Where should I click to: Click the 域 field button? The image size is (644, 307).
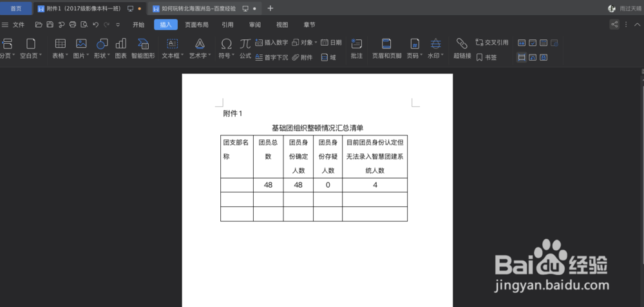[328, 57]
